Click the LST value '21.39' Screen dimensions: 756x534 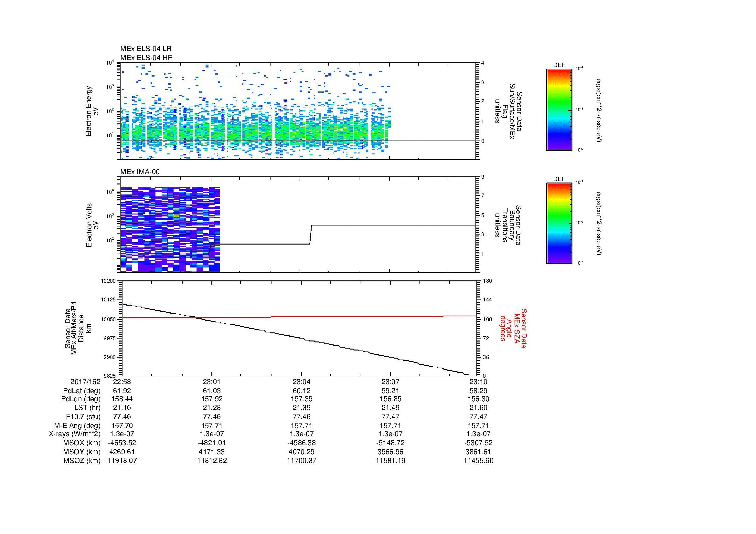click(x=302, y=408)
